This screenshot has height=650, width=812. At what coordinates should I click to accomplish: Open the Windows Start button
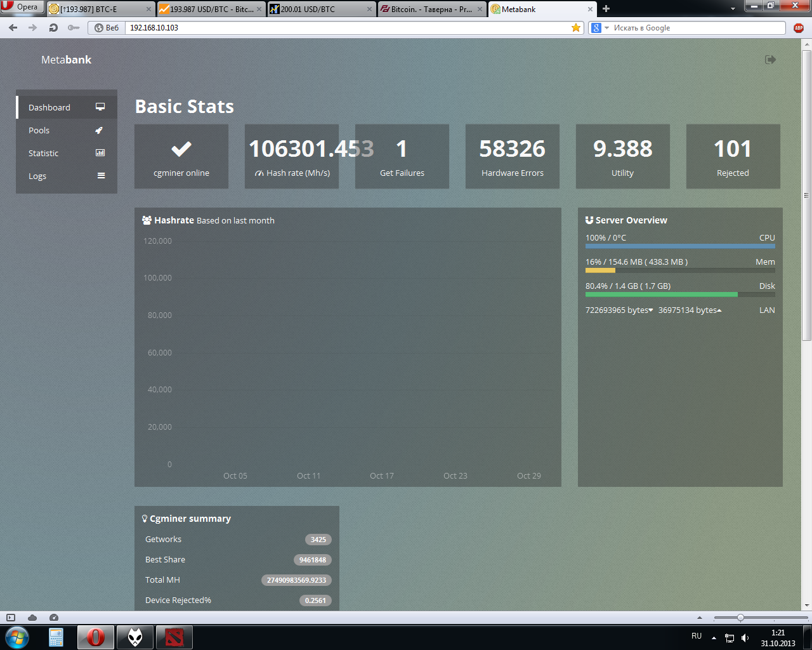click(x=16, y=637)
